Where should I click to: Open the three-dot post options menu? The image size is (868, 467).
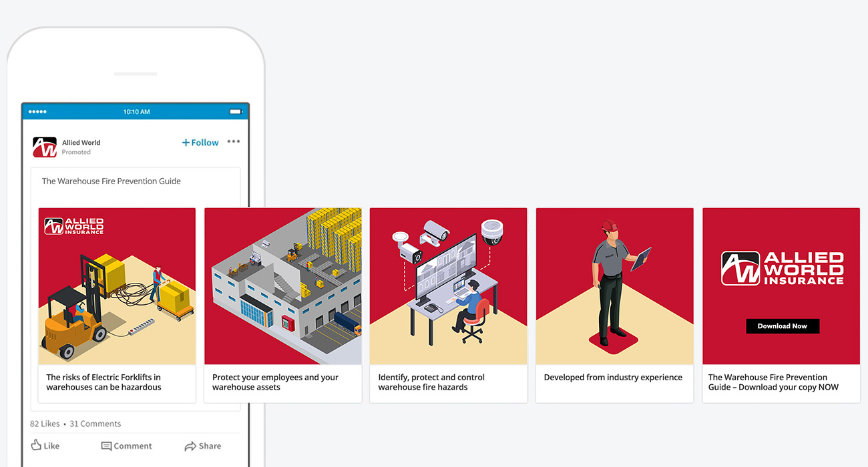point(234,141)
